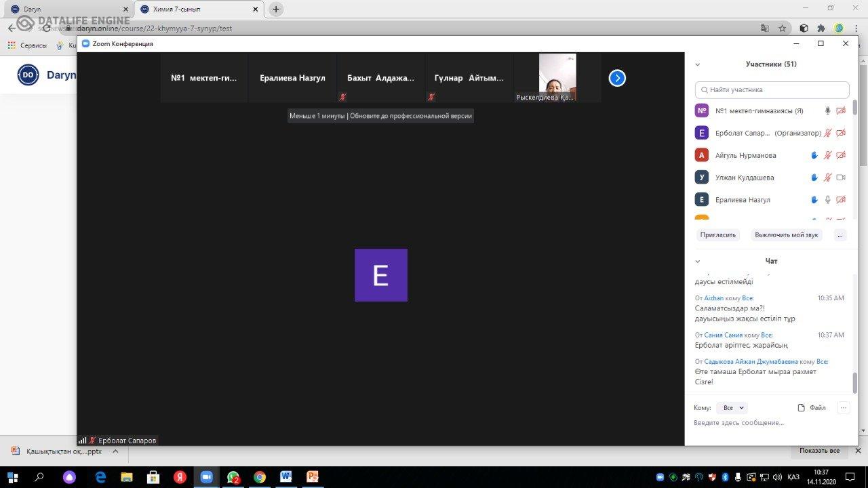
Task: Open Alice assistant purple taskbar icon
Action: (69, 477)
